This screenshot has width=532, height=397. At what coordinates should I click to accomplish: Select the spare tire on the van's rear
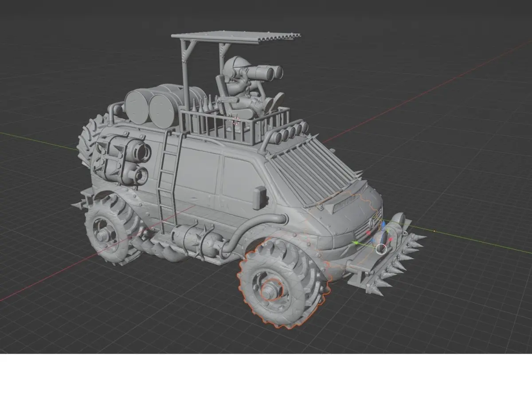click(x=93, y=139)
